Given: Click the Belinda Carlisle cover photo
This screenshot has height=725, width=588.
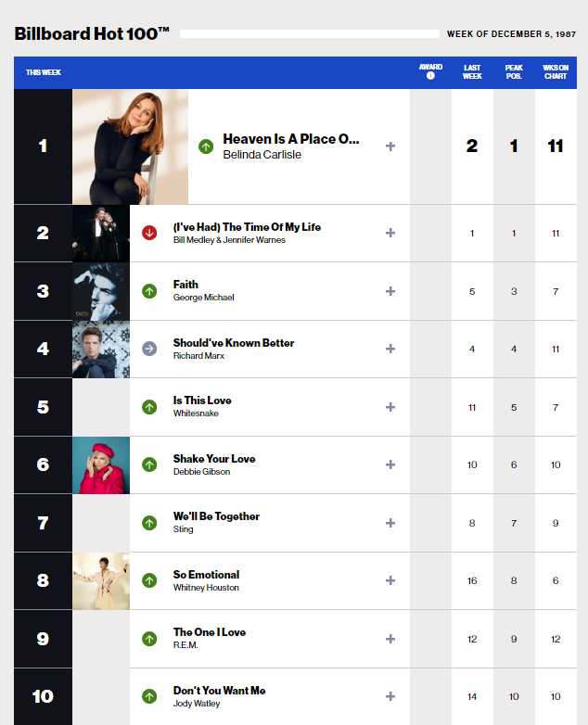Looking at the screenshot, I should click(x=131, y=146).
